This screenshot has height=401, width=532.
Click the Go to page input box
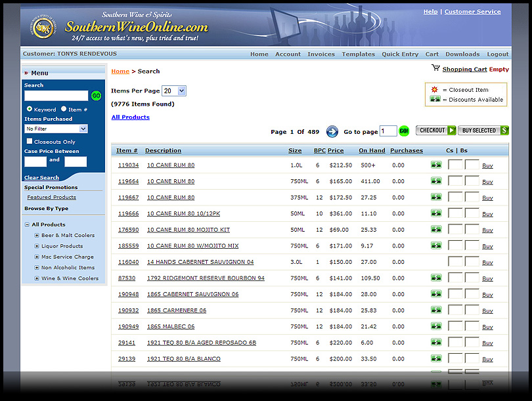388,131
